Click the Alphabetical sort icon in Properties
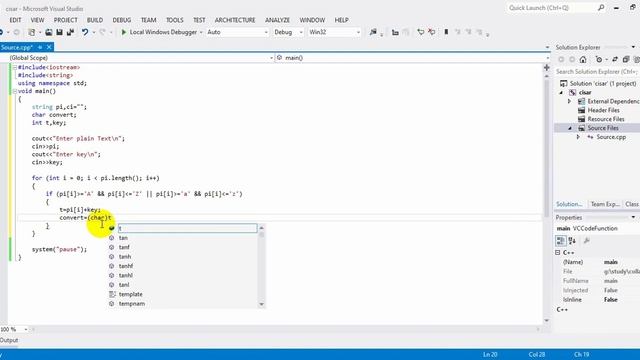The image size is (640, 360). click(572, 241)
